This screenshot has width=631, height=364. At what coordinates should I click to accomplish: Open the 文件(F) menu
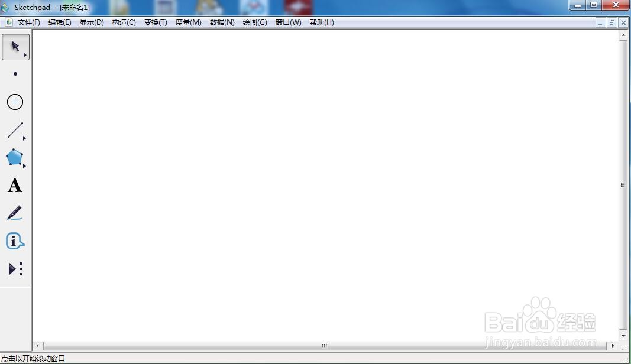click(x=28, y=22)
